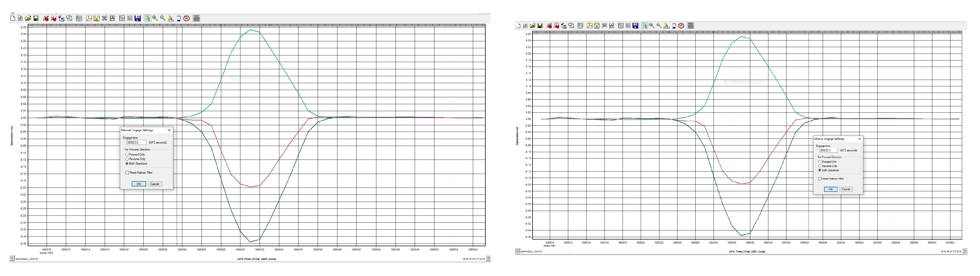Click the Engage time field in left dialog

[136, 143]
